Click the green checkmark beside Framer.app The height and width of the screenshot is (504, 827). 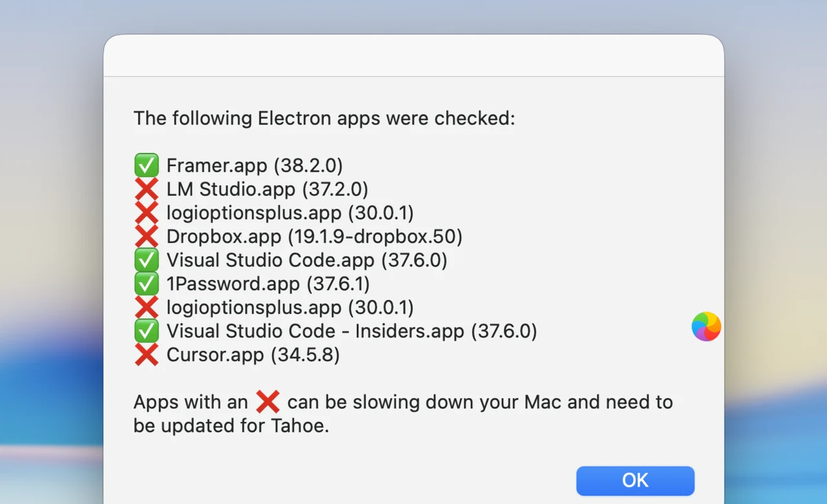point(147,165)
